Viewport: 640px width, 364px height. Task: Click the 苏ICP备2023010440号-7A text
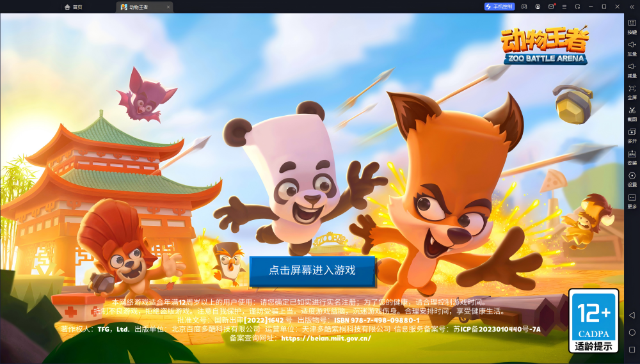(x=497, y=329)
